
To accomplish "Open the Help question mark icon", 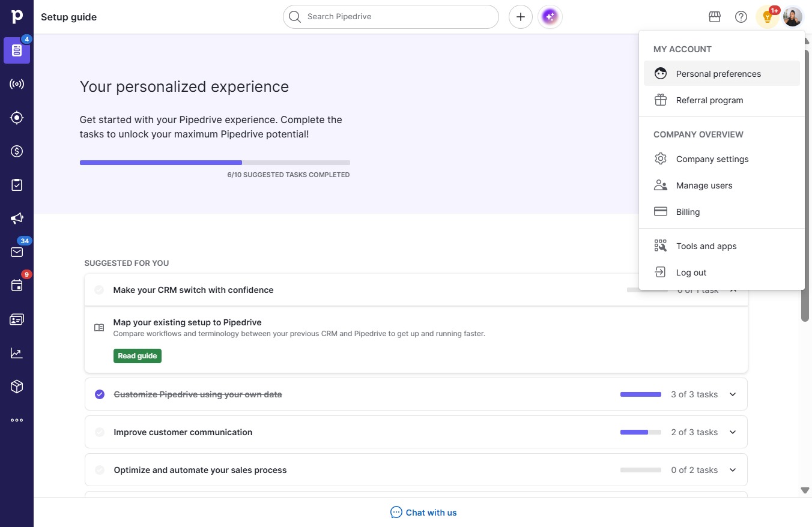I will 741,17.
